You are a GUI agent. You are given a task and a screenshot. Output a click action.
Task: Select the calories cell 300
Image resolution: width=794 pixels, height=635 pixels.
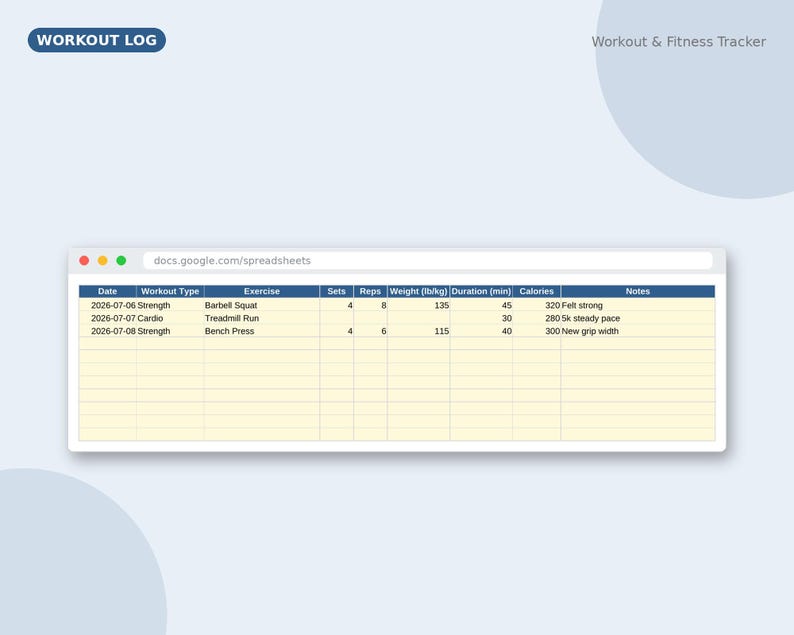536,331
